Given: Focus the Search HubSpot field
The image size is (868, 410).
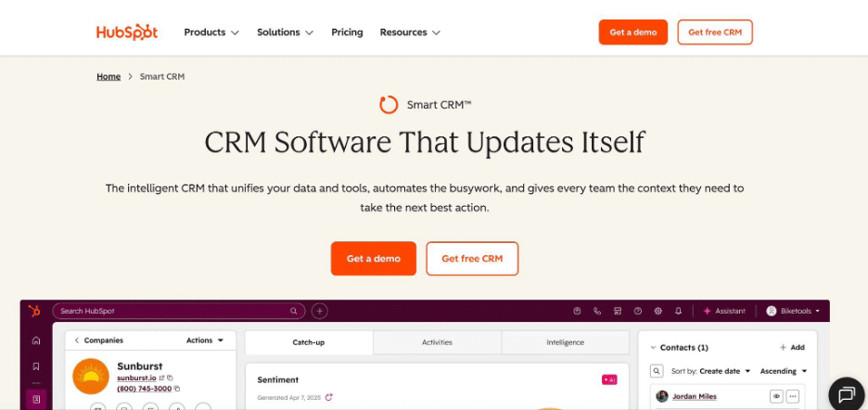Looking at the screenshot, I should (x=179, y=312).
